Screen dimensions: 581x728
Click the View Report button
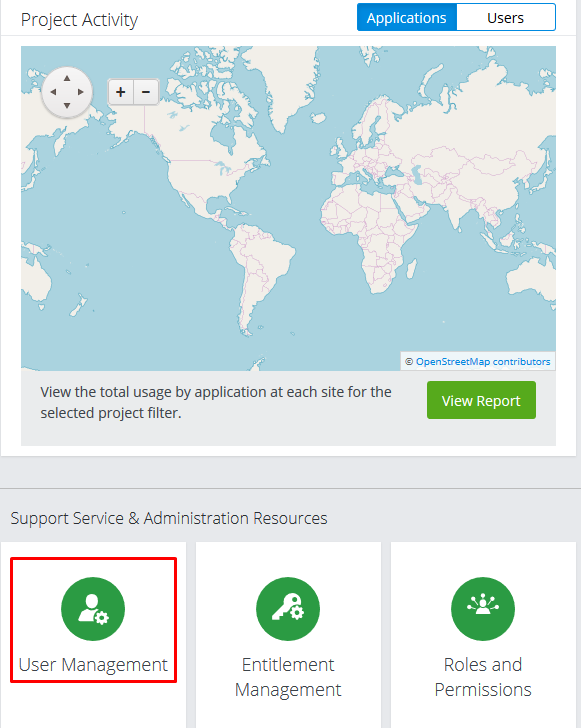click(481, 400)
